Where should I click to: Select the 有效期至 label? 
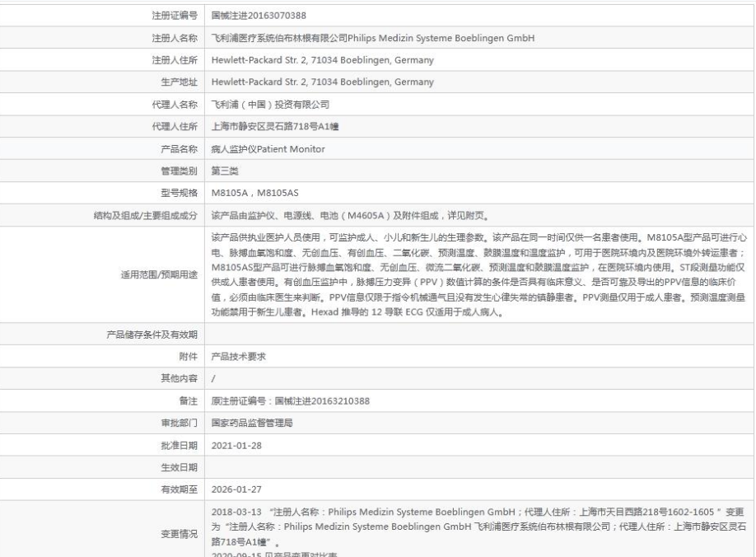(x=179, y=489)
